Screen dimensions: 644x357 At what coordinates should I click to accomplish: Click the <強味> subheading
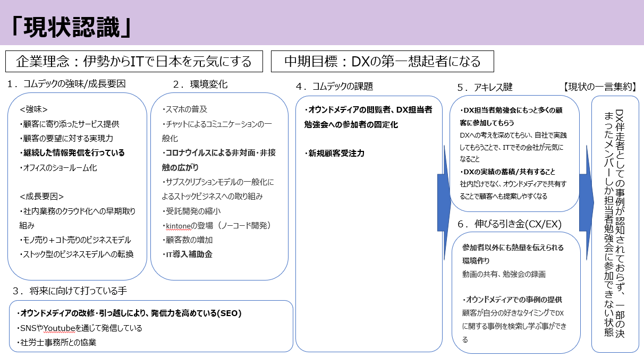click(x=34, y=109)
